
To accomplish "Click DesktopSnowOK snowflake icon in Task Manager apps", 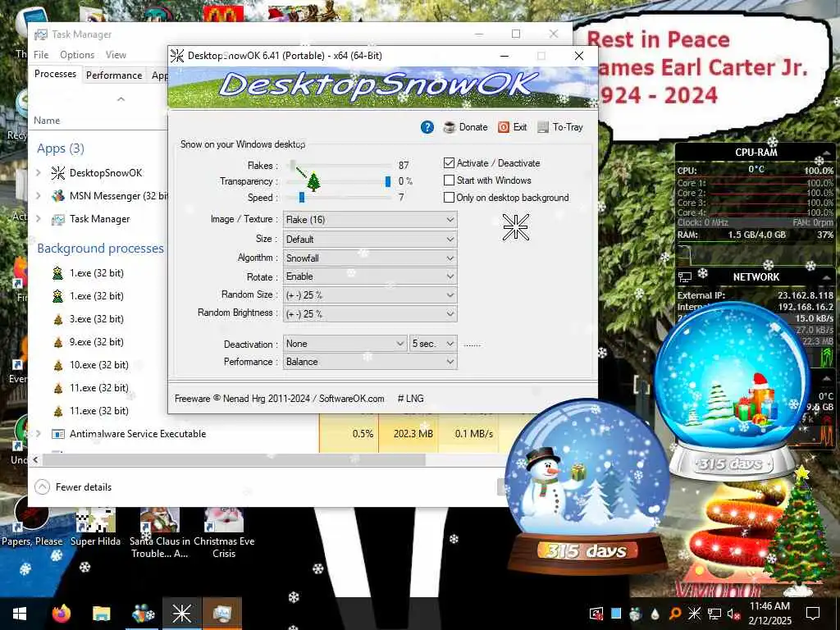I will point(58,173).
